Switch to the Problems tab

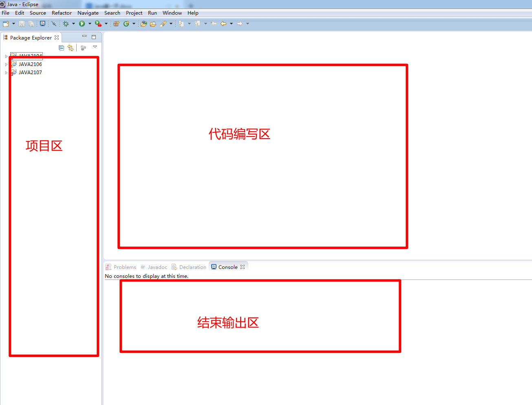(x=121, y=267)
